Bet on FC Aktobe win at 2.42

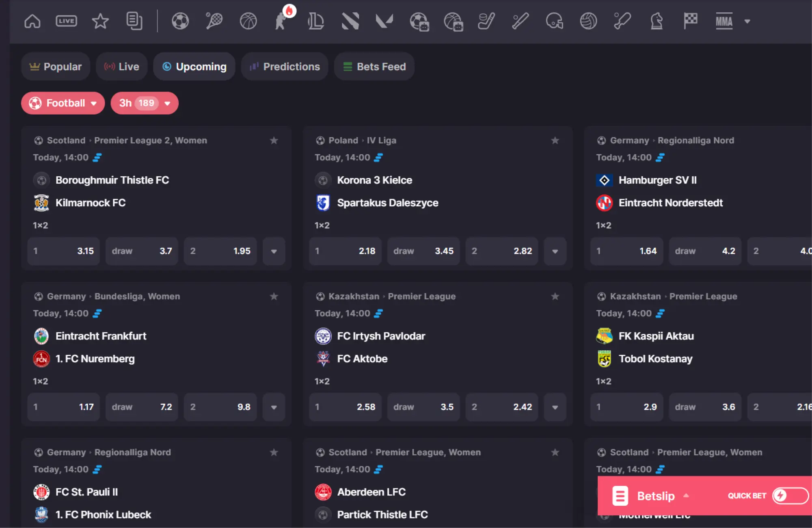tap(502, 407)
